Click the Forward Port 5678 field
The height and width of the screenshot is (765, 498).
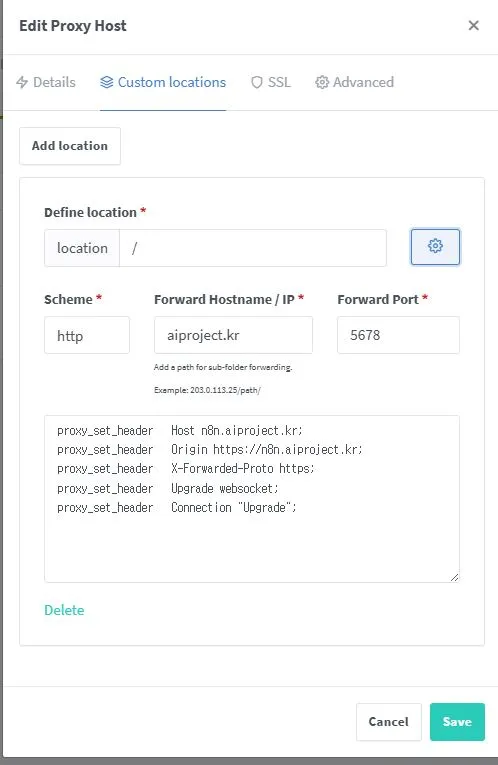[398, 335]
